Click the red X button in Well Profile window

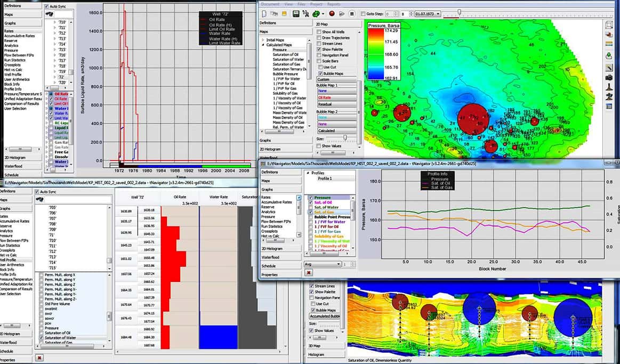pos(39,358)
